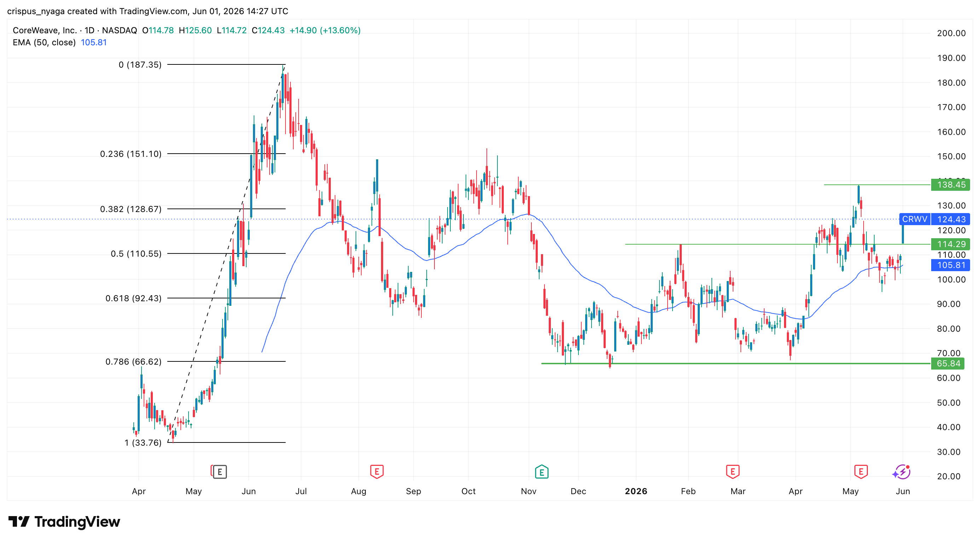Screen dimensions: 980x543
Task: Click the red earnings E marker in May 2026
Action: [x=860, y=472]
